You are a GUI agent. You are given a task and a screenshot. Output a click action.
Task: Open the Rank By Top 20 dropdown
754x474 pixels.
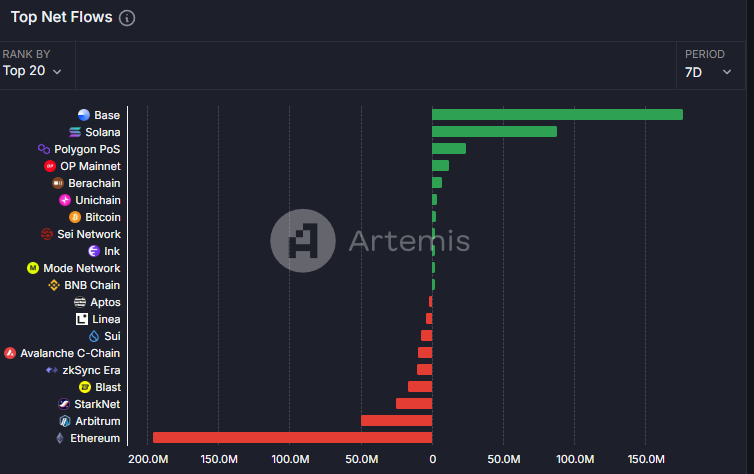(33, 71)
